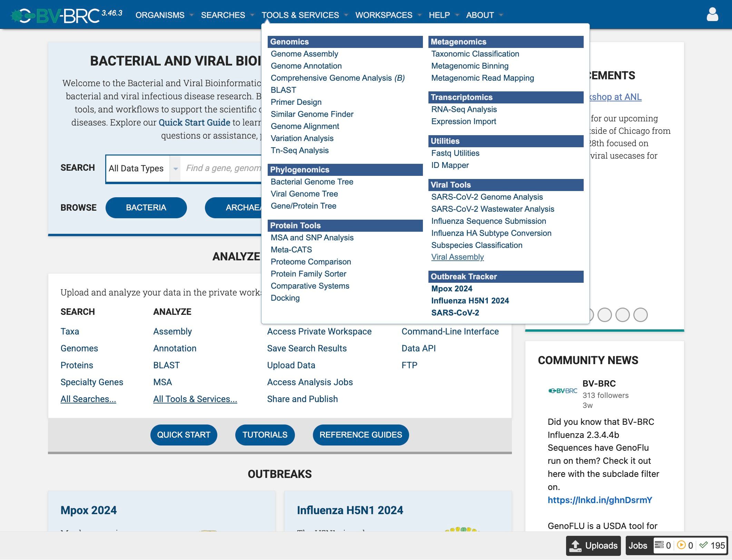Click the BV-BRC community news avatar
This screenshot has width=732, height=560.
563,391
